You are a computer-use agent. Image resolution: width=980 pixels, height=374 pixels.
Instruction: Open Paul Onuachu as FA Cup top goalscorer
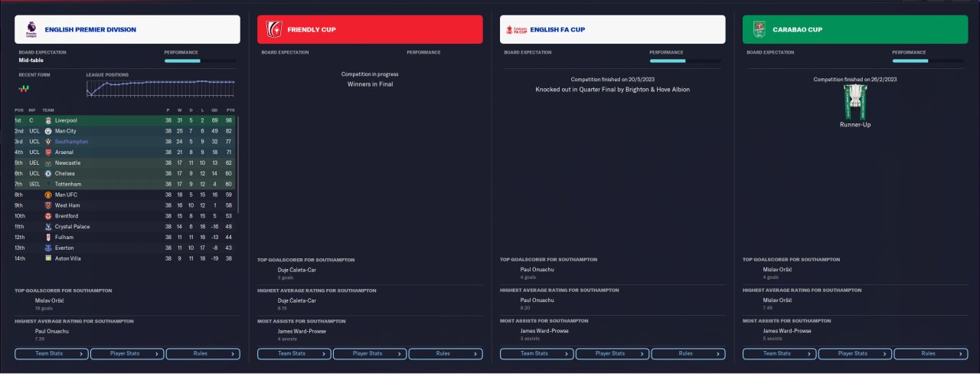click(x=537, y=271)
